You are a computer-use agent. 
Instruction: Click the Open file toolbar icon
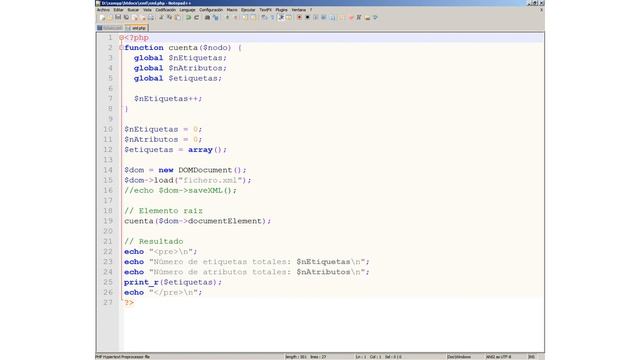(x=110, y=18)
